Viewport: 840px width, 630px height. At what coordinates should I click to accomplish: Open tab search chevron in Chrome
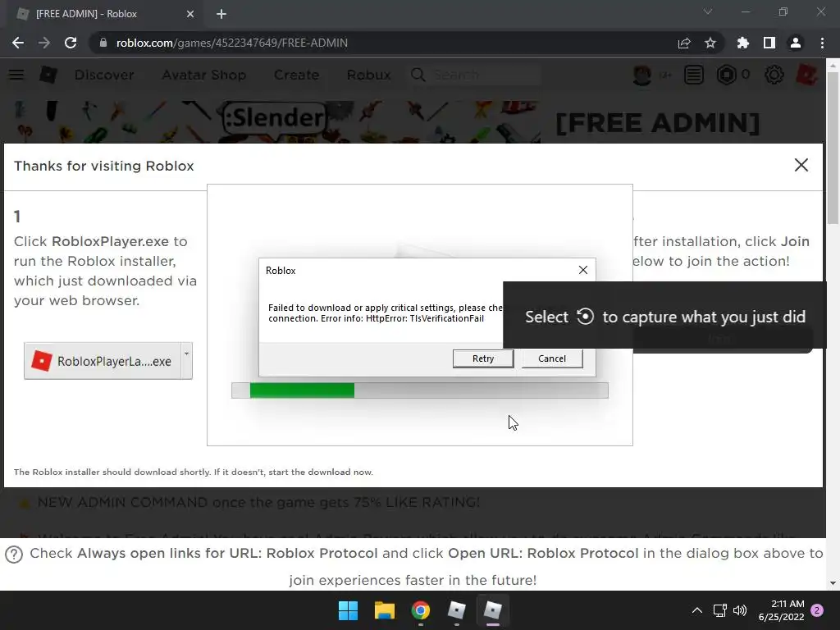pos(708,11)
